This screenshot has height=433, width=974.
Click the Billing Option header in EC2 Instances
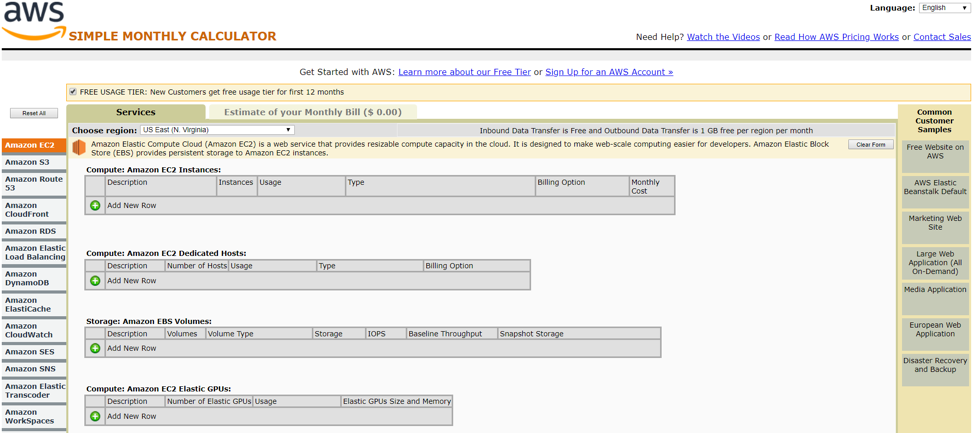pyautogui.click(x=582, y=186)
